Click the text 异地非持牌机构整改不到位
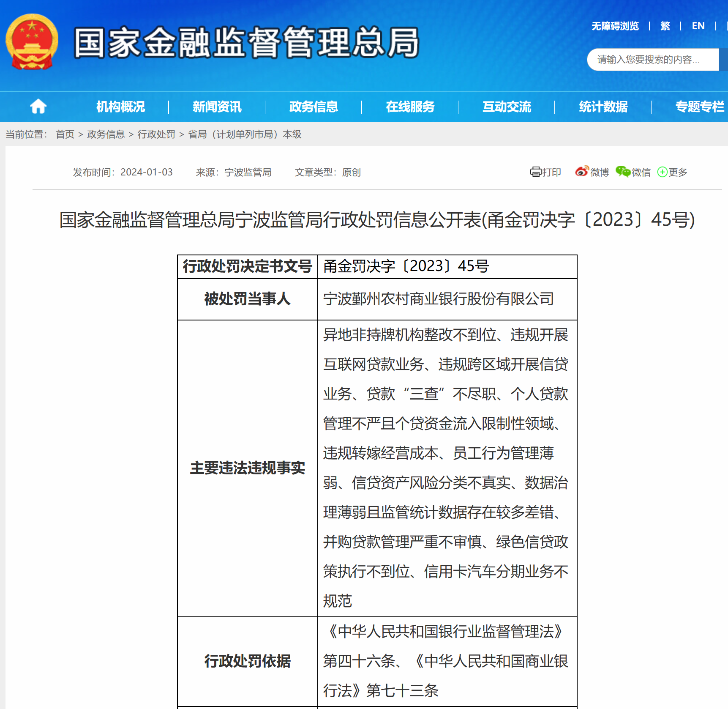This screenshot has height=709, width=728. click(x=409, y=335)
